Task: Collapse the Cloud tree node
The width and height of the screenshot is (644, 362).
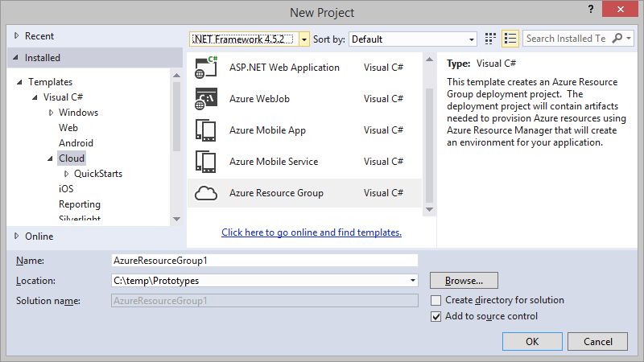Action: 50,158
